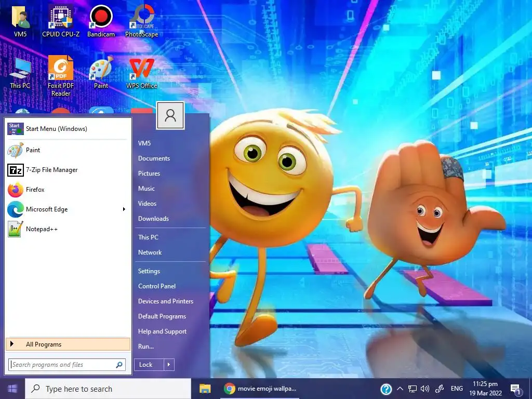
Task: Click the magnifier icon in Start menu search
Action: coord(119,365)
